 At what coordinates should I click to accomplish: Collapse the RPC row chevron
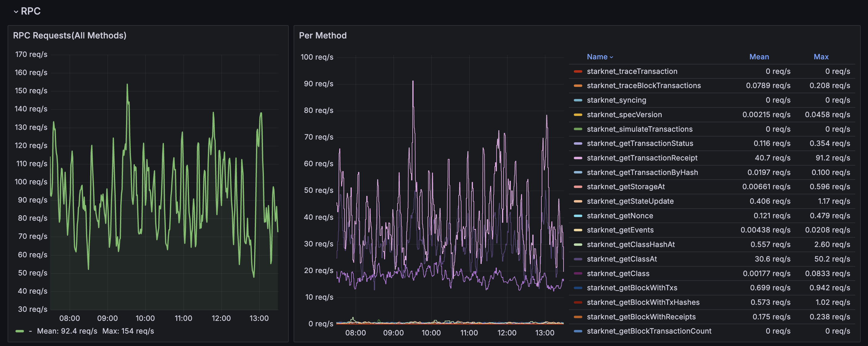(16, 12)
